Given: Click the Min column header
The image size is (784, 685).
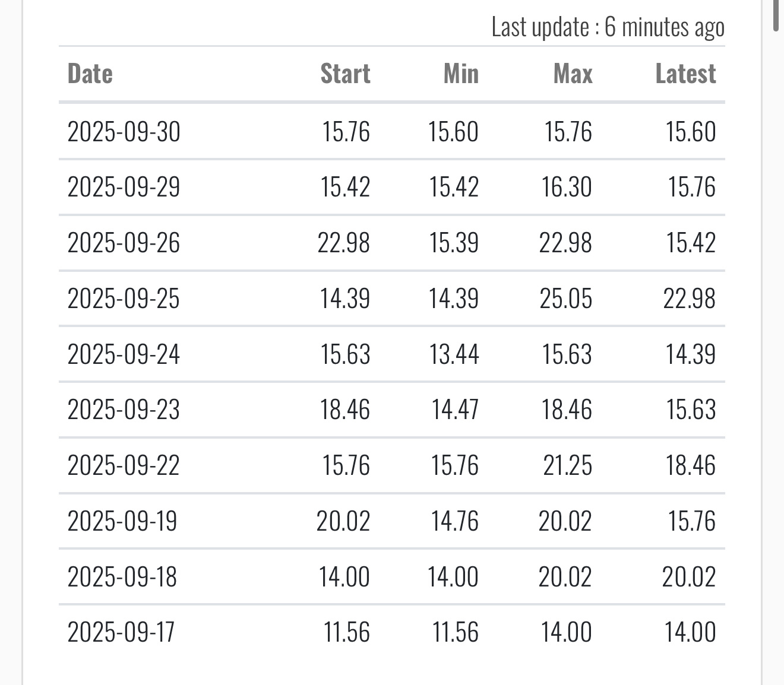Looking at the screenshot, I should tap(461, 74).
